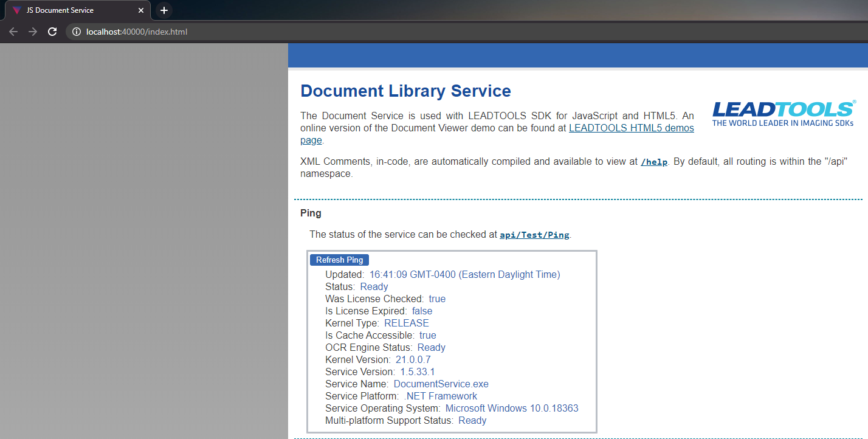Click the Document Library Service heading

point(405,91)
